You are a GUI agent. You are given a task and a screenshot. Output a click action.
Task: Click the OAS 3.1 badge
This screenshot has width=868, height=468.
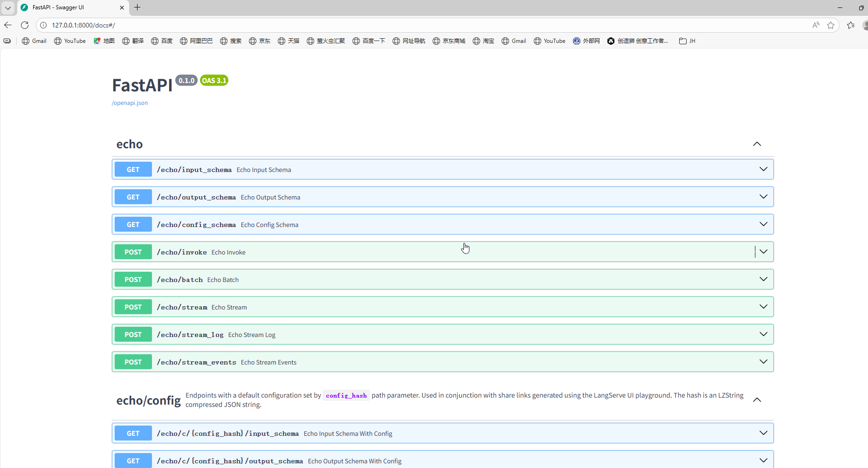point(214,81)
